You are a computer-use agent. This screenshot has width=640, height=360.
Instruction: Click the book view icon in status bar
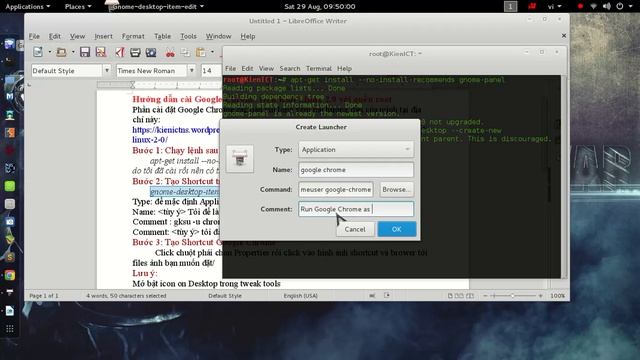coord(470,296)
